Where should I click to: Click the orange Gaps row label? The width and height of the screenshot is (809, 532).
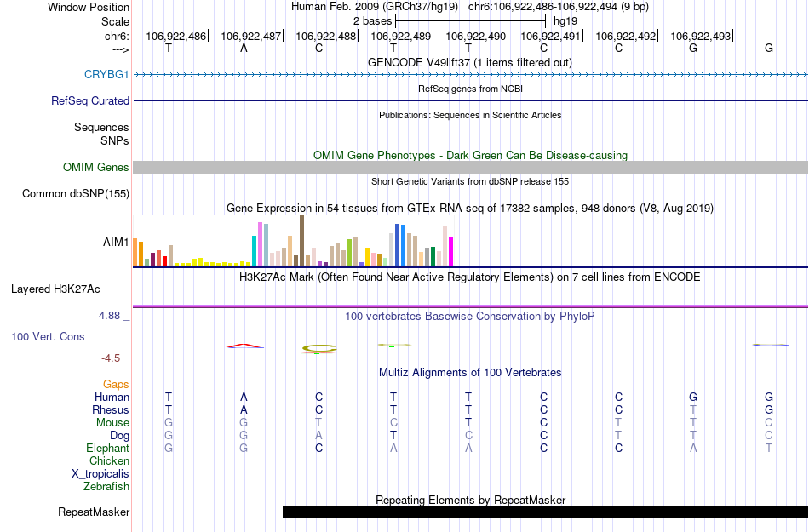[x=116, y=384]
